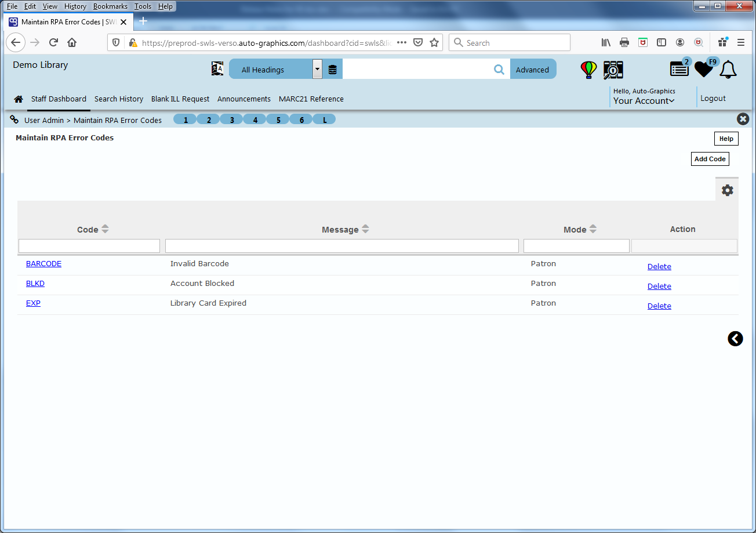Click the Advanced search button
The image size is (756, 533).
coord(532,70)
